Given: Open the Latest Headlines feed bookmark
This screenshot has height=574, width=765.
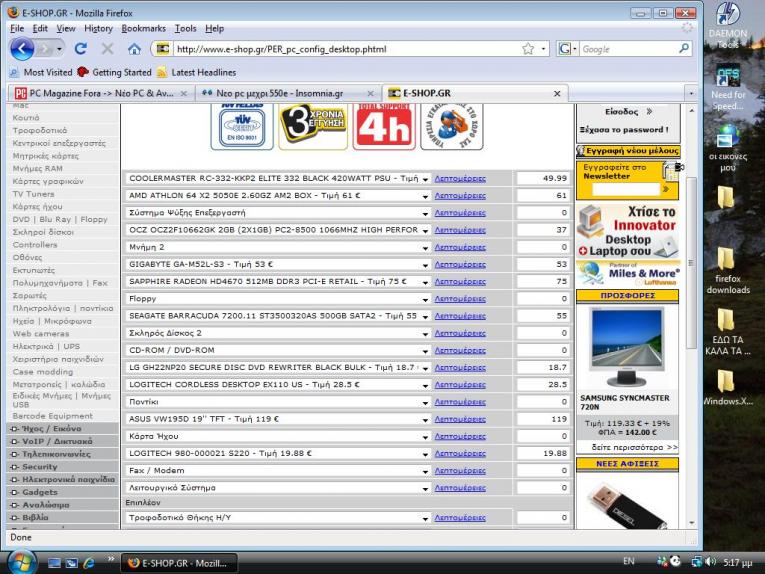Looking at the screenshot, I should coord(197,72).
